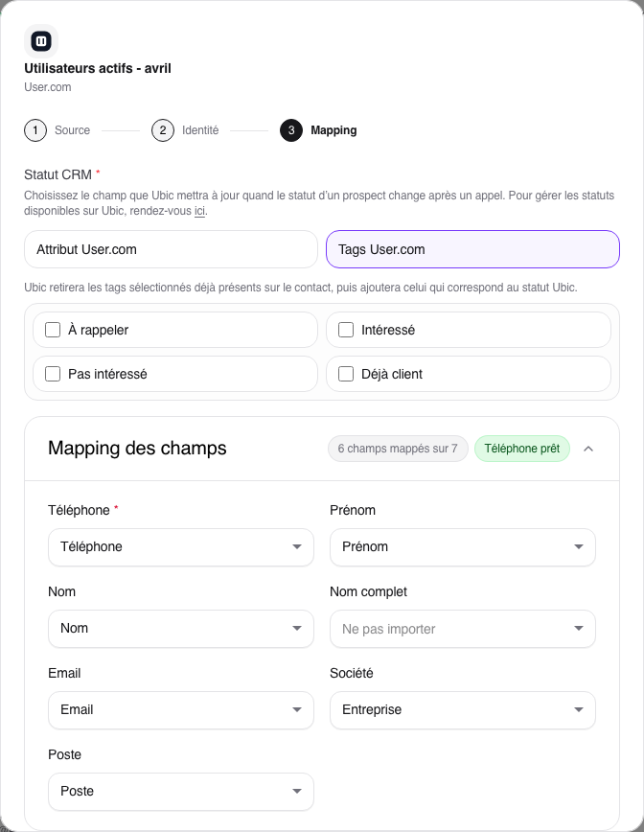The image size is (644, 832).
Task: Check the Pas intéressé tag checkbox
Action: 53,374
